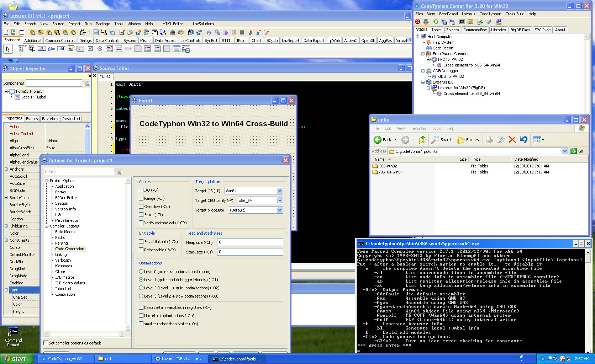Click the blue Undo arrow in units explorer
Image resolution: width=595 pixels, height=364 pixels.
(x=523, y=140)
